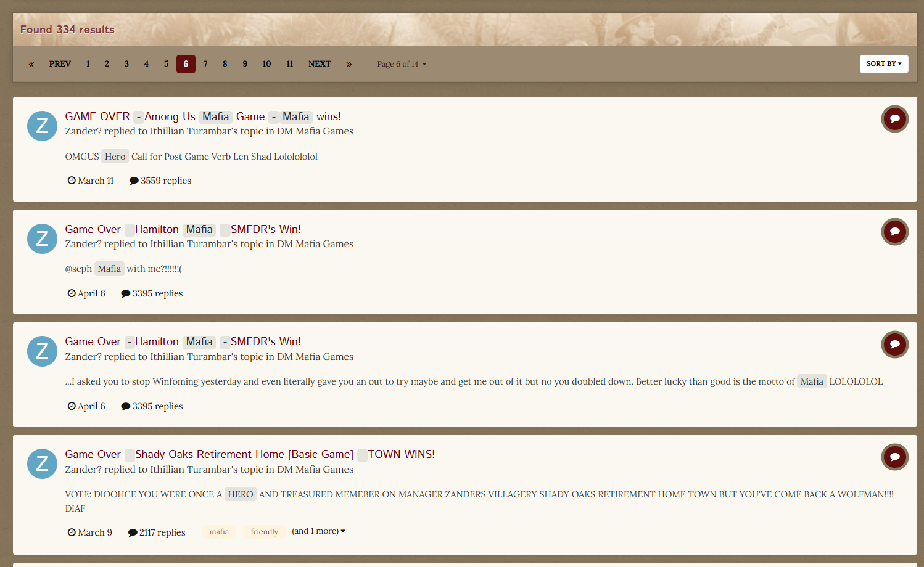The width and height of the screenshot is (924, 567).
Task: Expand the Page 6 of 14 selector
Action: click(402, 64)
